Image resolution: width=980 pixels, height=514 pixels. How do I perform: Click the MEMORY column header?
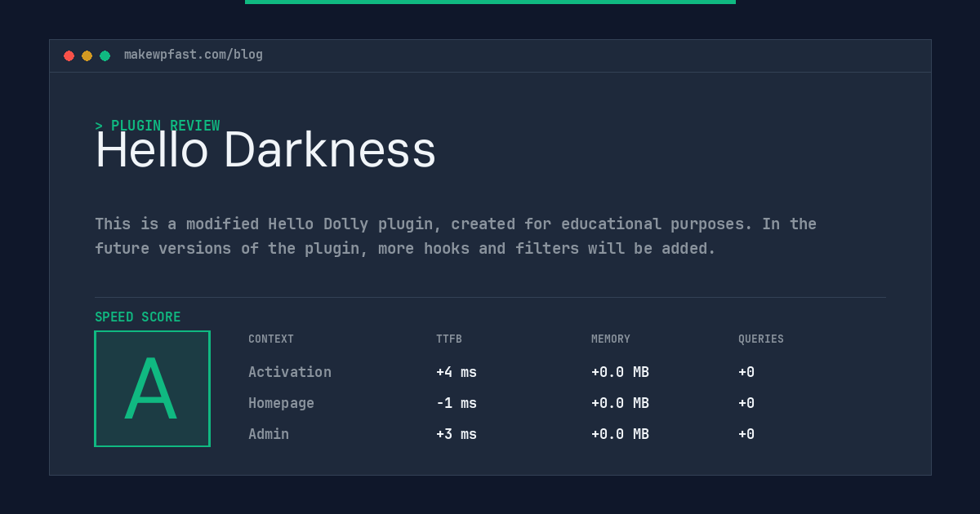click(x=611, y=339)
